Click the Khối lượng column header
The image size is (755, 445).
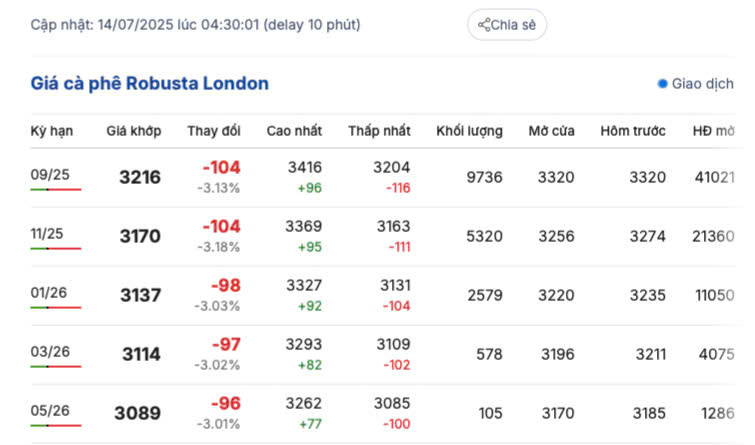point(469,131)
